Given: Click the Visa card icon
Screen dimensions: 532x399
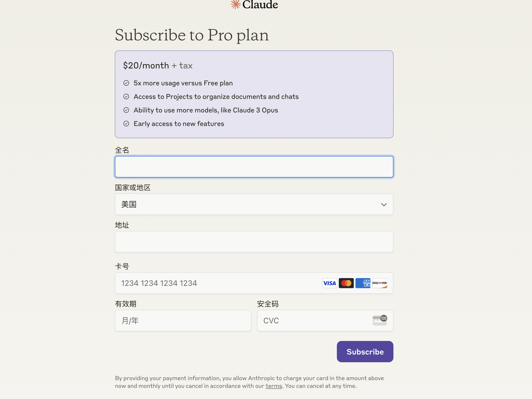Looking at the screenshot, I should pyautogui.click(x=329, y=283).
